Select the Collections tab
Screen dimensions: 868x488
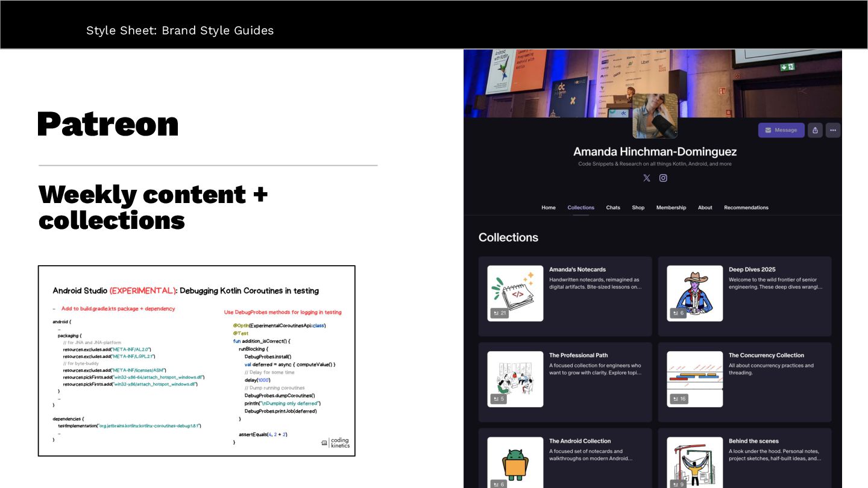click(581, 208)
